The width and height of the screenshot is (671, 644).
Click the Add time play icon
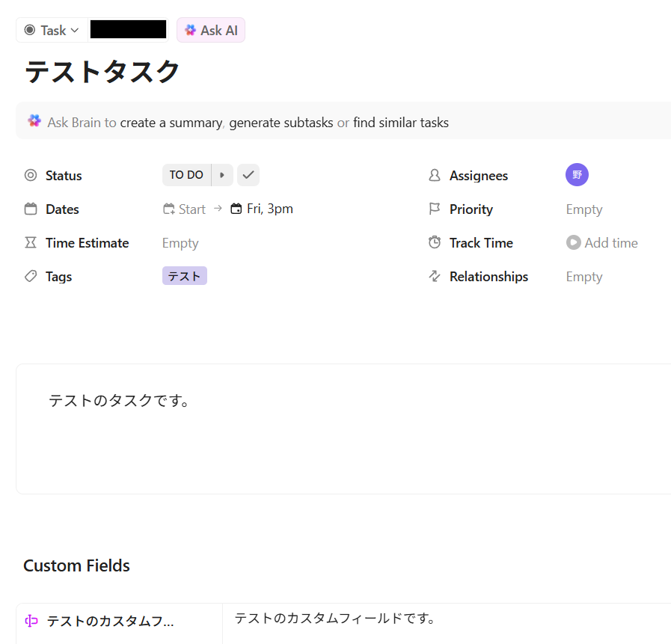(x=573, y=242)
